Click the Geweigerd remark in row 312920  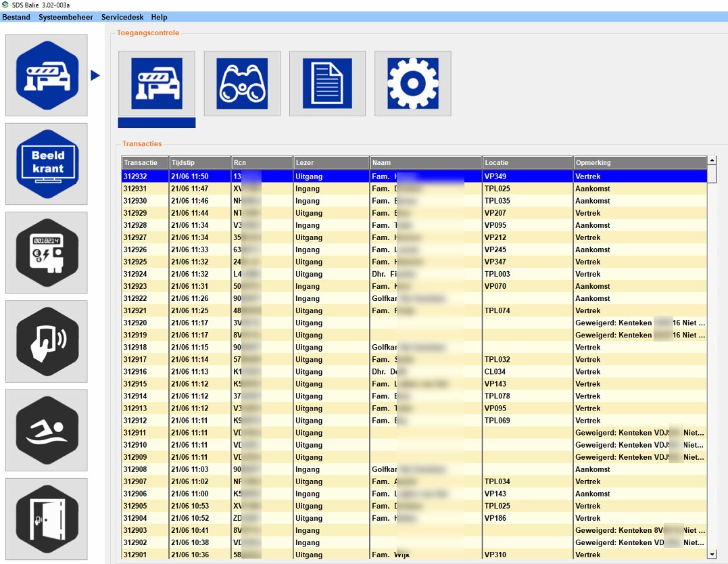click(640, 323)
